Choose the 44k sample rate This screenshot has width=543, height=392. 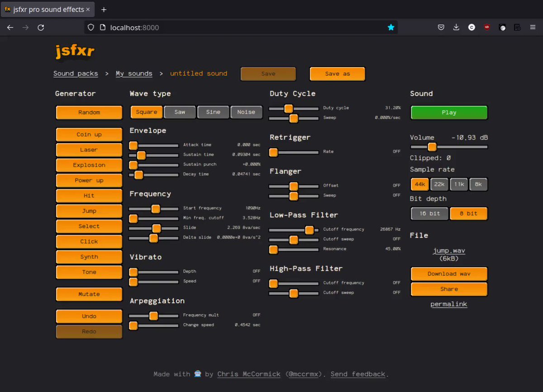coord(420,184)
